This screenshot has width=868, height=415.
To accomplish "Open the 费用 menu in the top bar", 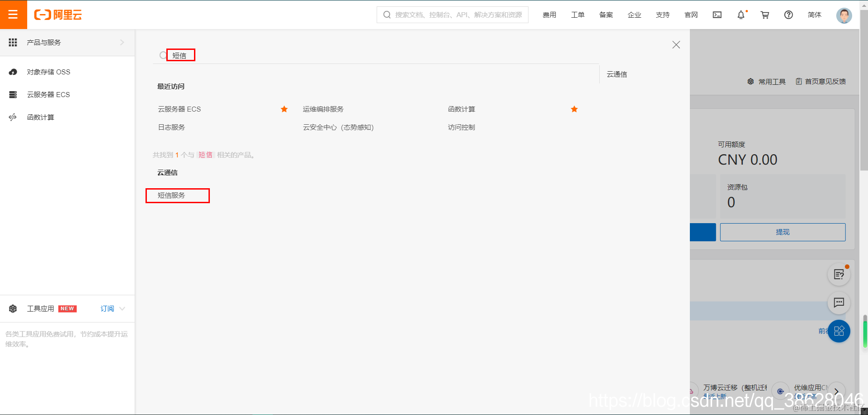I will pyautogui.click(x=549, y=15).
